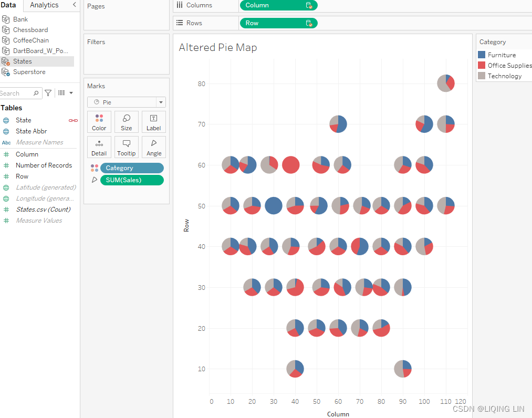This screenshot has width=532, height=418.
Task: Click the SUM(Sales) pill on Marks card
Action: click(x=132, y=180)
